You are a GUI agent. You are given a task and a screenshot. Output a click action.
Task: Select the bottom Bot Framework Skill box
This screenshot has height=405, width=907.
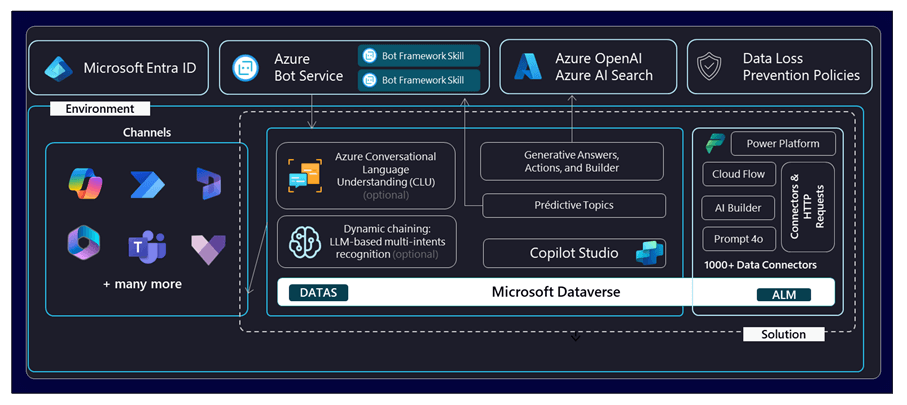tap(419, 80)
